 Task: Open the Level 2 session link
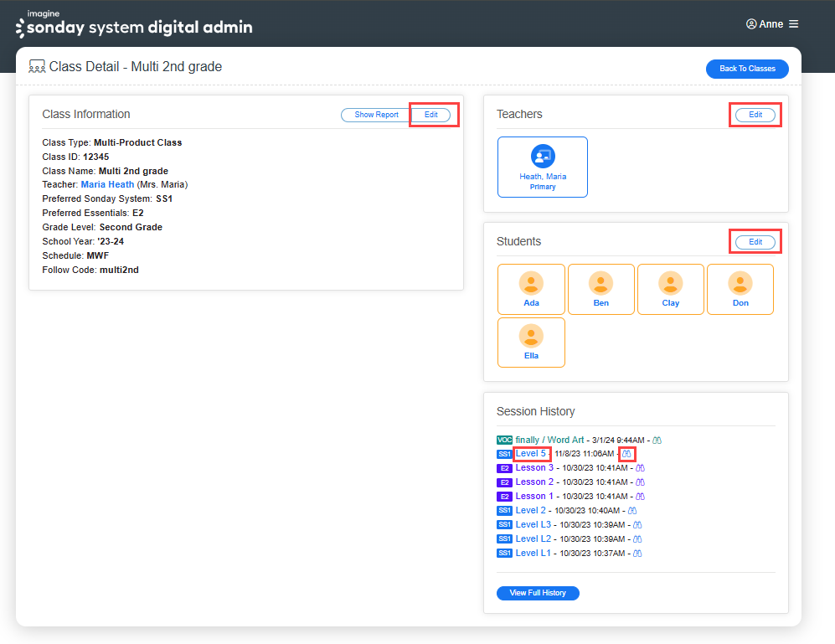[530, 510]
